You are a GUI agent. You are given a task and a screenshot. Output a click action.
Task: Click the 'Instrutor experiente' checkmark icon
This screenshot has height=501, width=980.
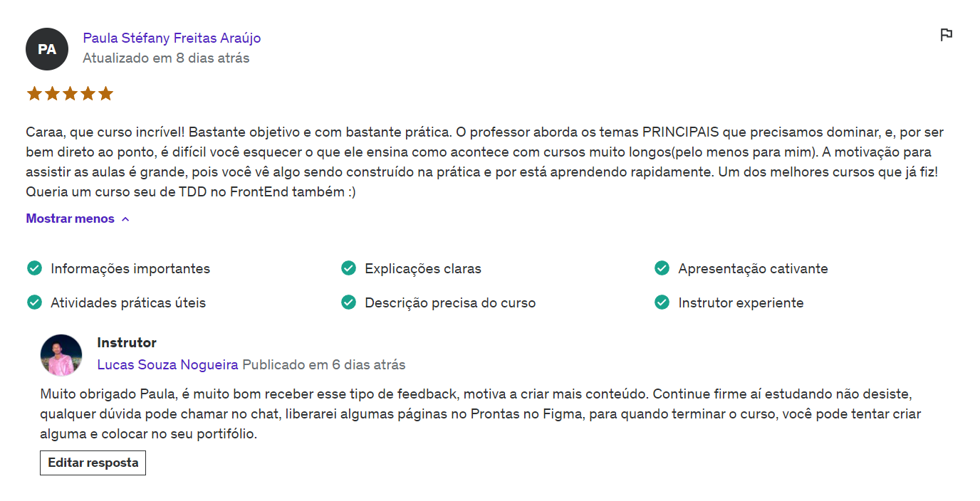[x=662, y=302]
